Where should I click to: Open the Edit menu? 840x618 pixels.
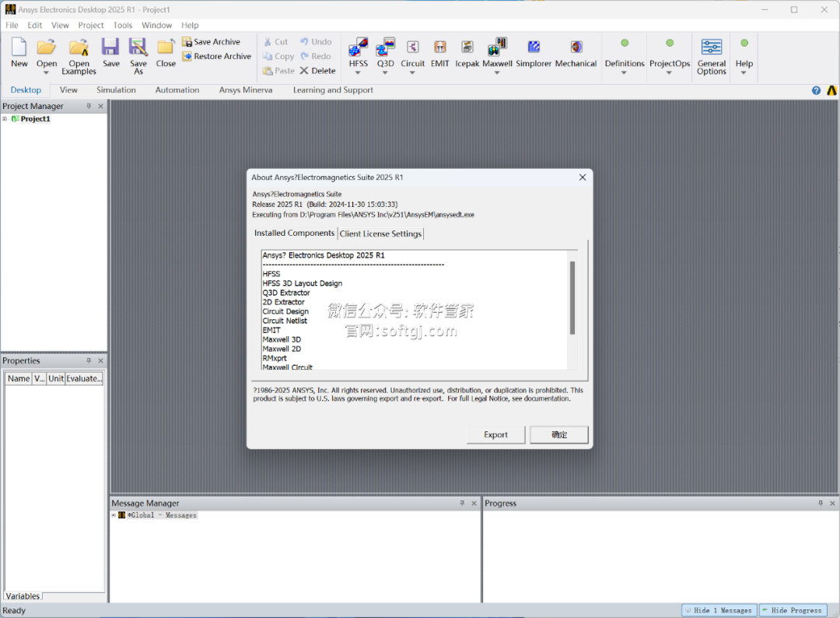[35, 25]
